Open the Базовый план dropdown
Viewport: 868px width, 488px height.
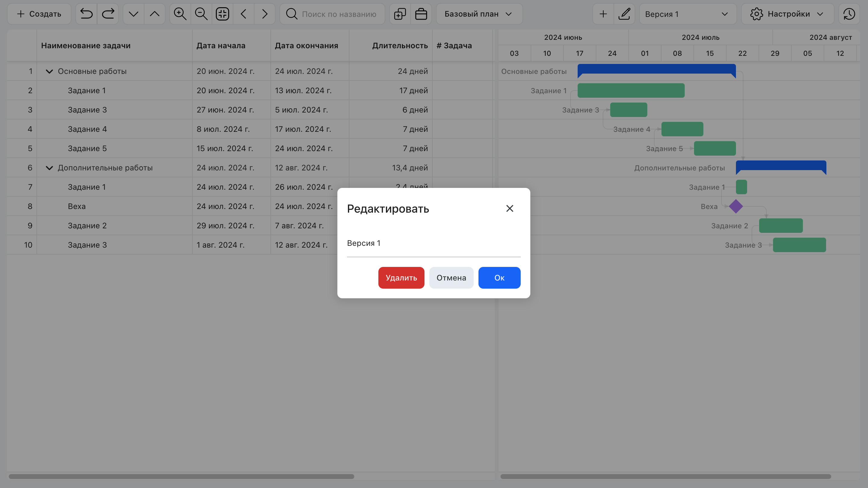(479, 14)
